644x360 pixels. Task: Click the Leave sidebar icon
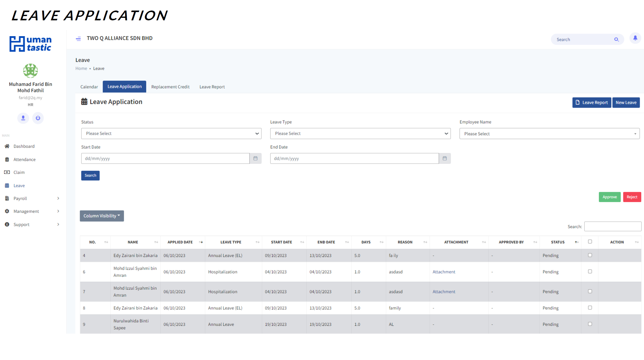(x=7, y=185)
